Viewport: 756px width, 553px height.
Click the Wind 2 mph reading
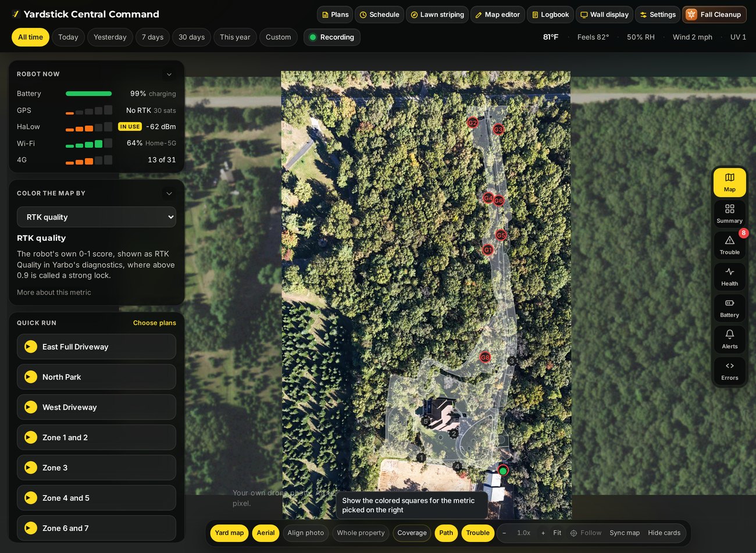pyautogui.click(x=692, y=37)
